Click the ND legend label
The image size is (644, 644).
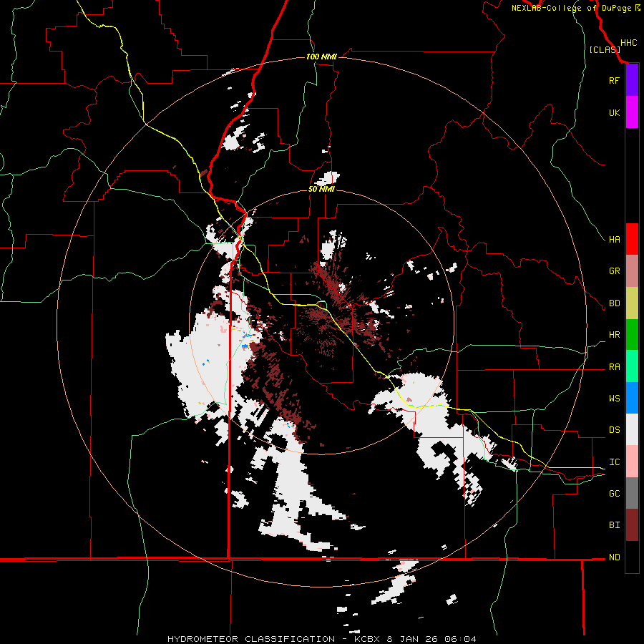(614, 557)
